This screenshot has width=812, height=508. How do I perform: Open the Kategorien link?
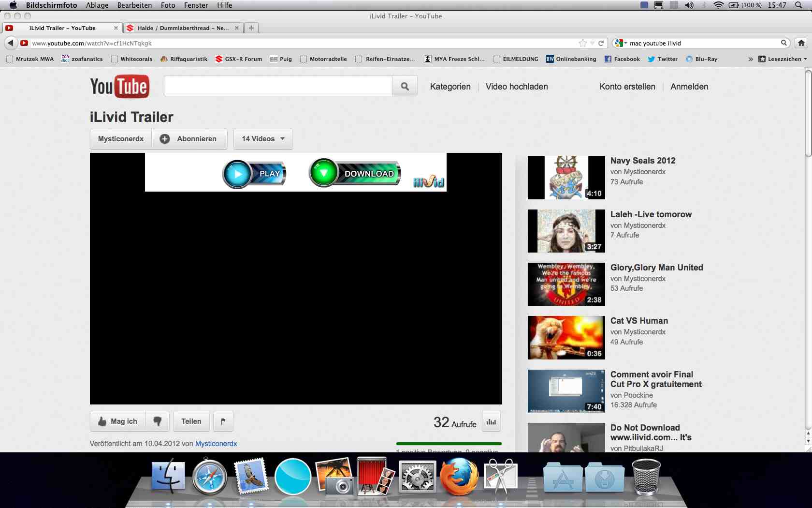pyautogui.click(x=450, y=87)
